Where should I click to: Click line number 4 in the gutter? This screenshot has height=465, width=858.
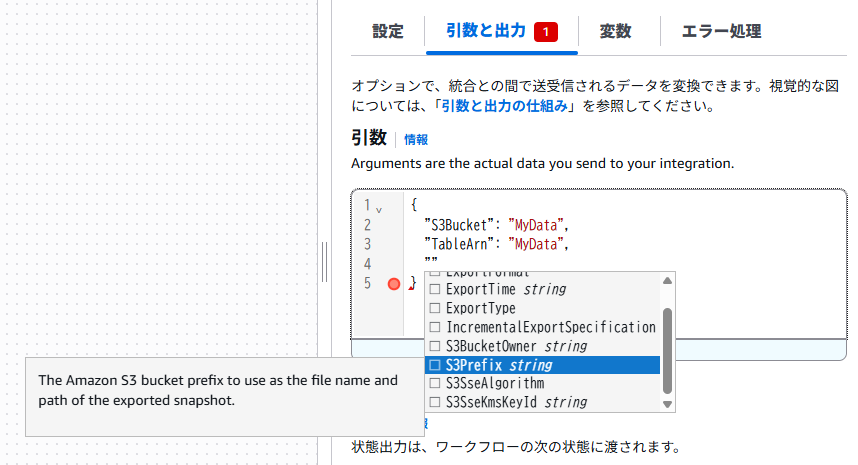(367, 264)
